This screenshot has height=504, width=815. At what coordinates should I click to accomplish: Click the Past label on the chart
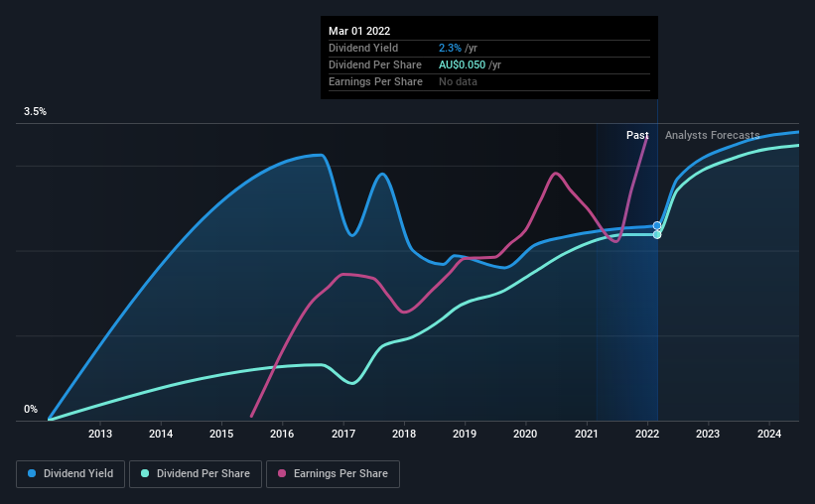tap(637, 135)
